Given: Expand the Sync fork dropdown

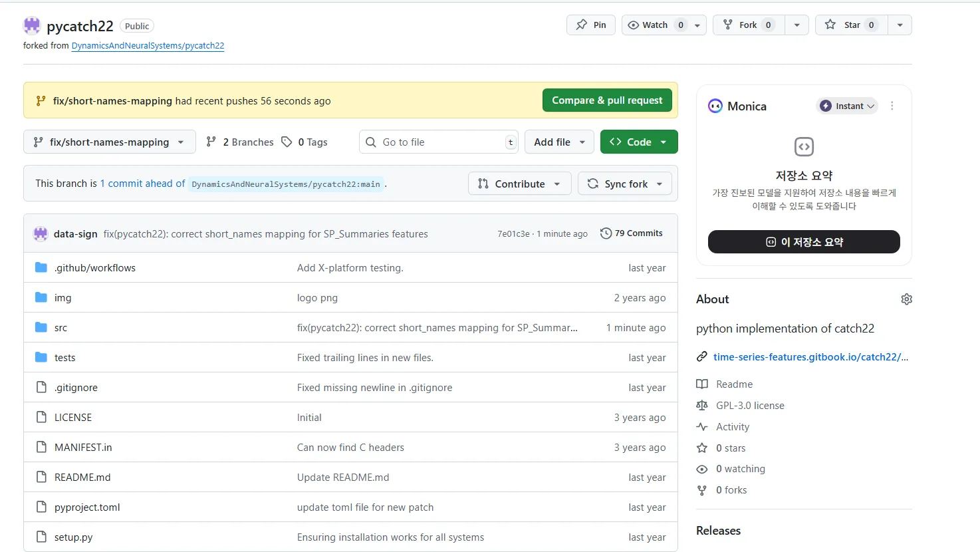Looking at the screenshot, I should click(x=625, y=184).
